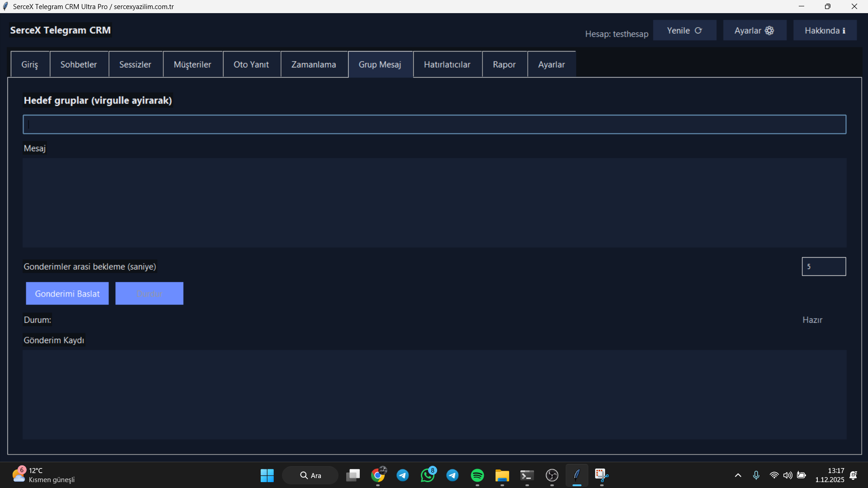Click the Windows Start button
This screenshot has height=488, width=868.
(x=267, y=475)
